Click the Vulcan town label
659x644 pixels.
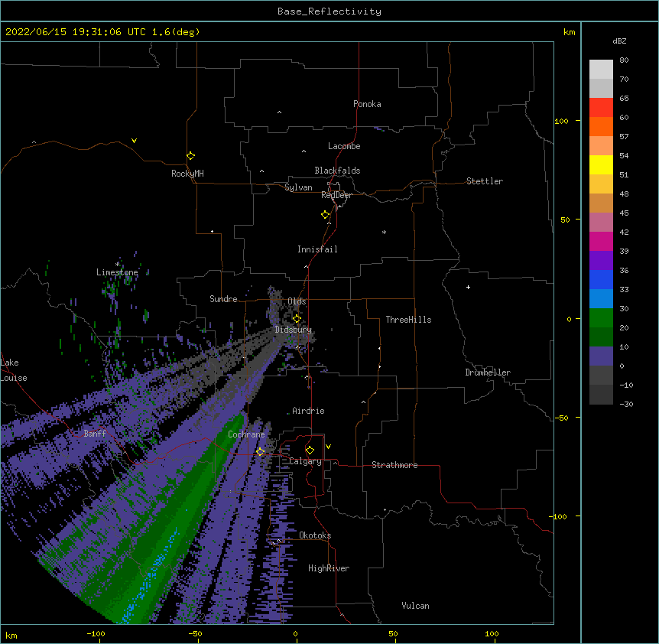click(415, 606)
